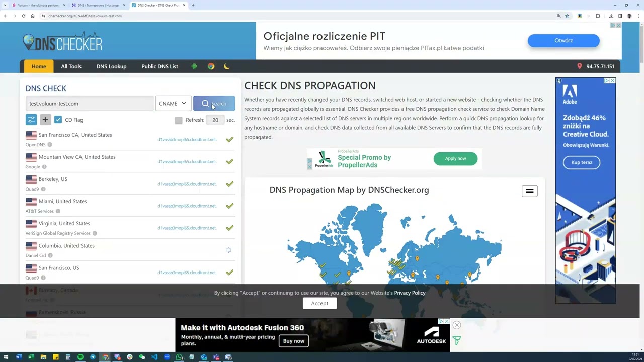The image size is (644, 362).
Task: Click Otwórz button in top ad
Action: pyautogui.click(x=563, y=40)
